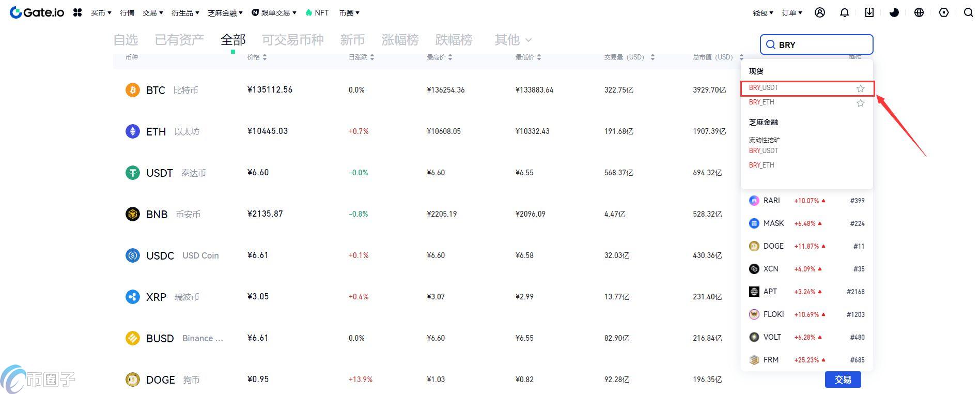Click the XRP coin icon
Viewport: 980px width, 394px height.
pos(133,297)
